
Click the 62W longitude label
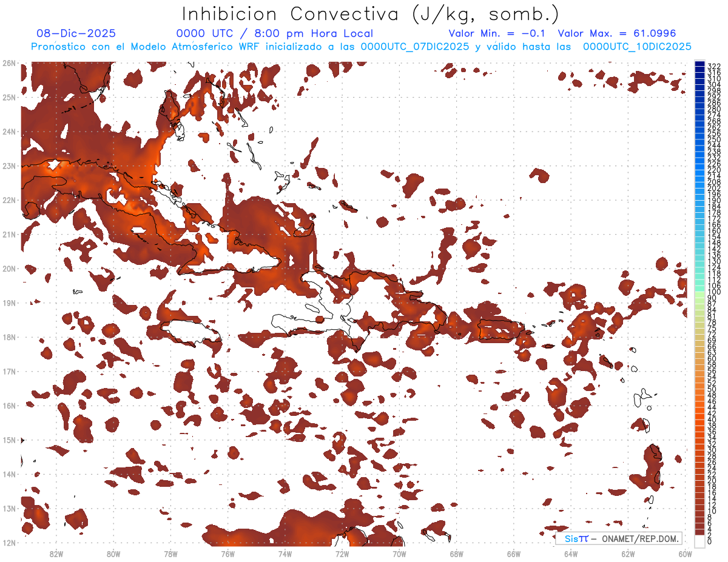(628, 554)
